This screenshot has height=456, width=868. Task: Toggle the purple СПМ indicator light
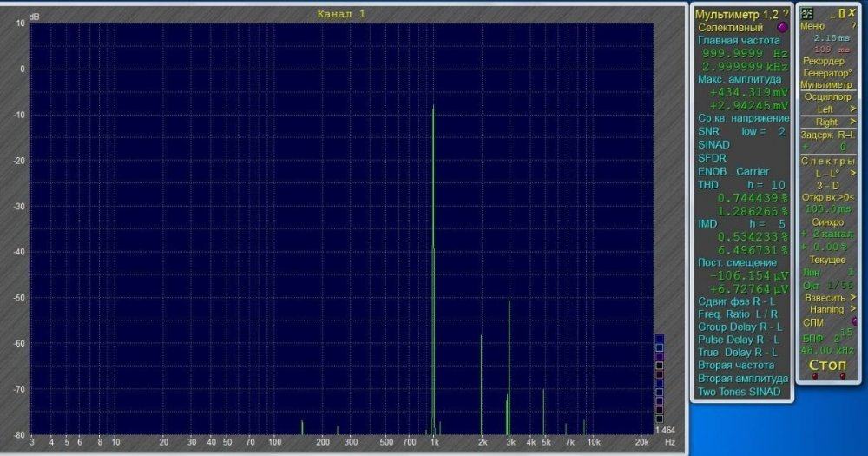pyautogui.click(x=854, y=321)
